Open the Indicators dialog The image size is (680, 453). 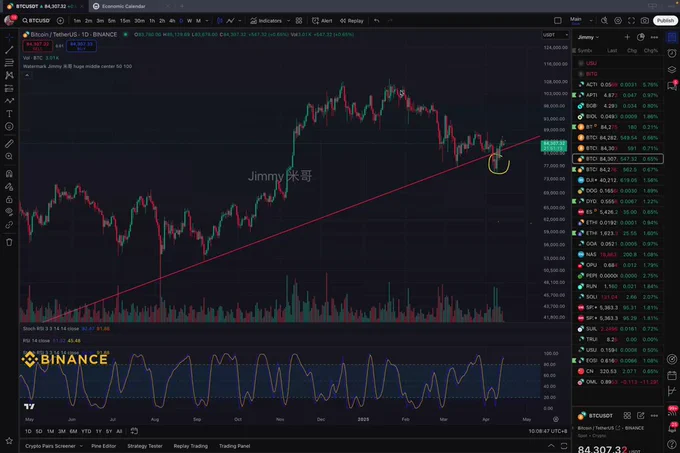pyautogui.click(x=266, y=20)
